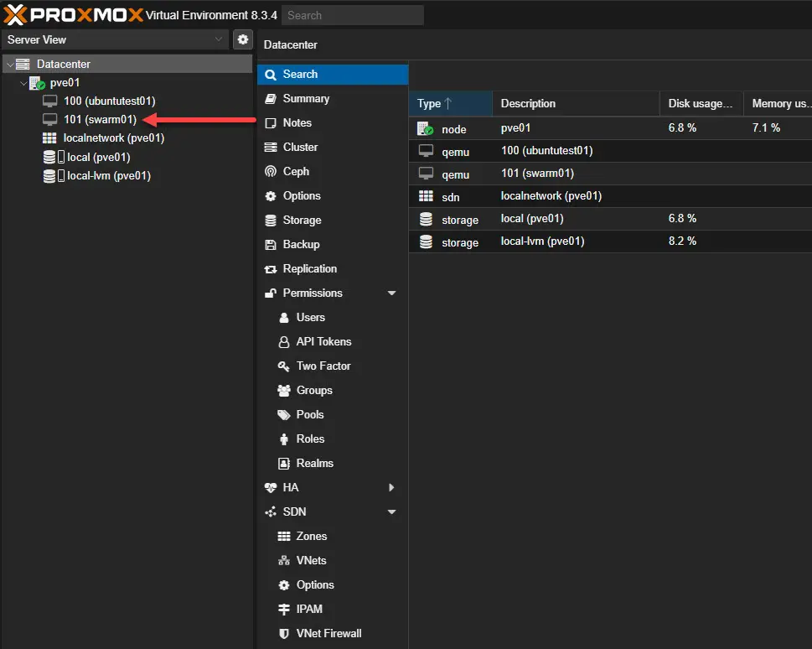Click the Storage database icon in menu

click(x=271, y=221)
